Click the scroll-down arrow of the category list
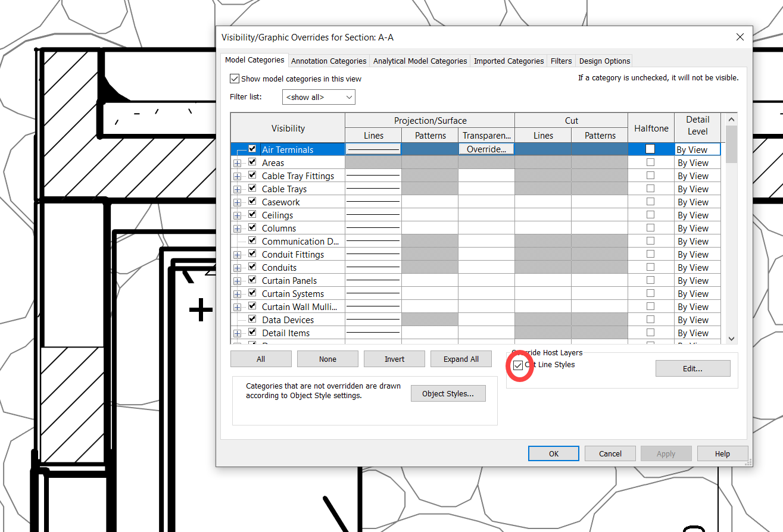 coord(731,338)
